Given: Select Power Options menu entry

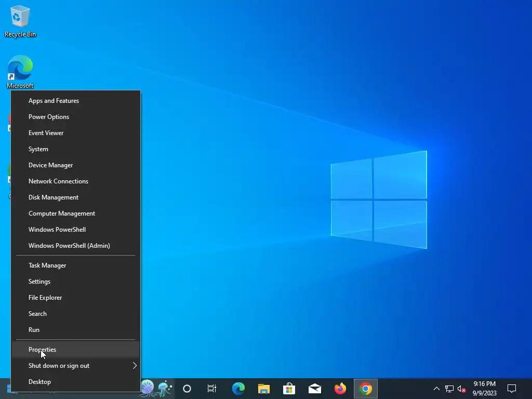Looking at the screenshot, I should (x=76, y=117).
